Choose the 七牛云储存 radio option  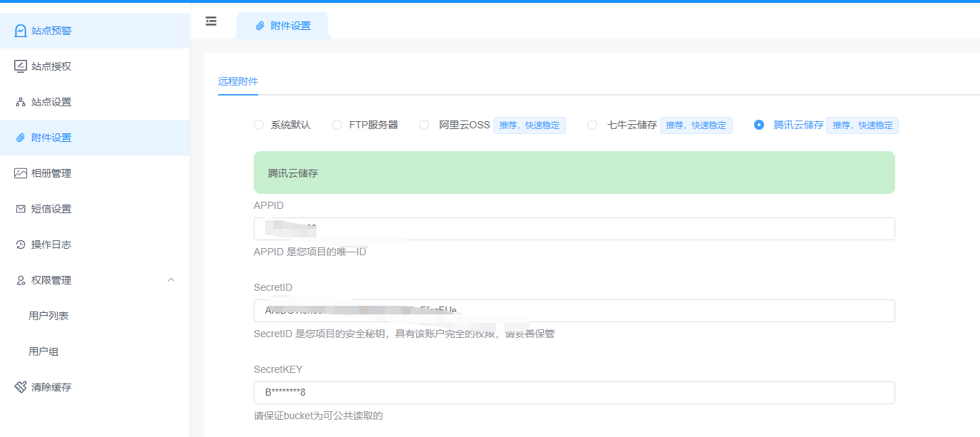592,125
